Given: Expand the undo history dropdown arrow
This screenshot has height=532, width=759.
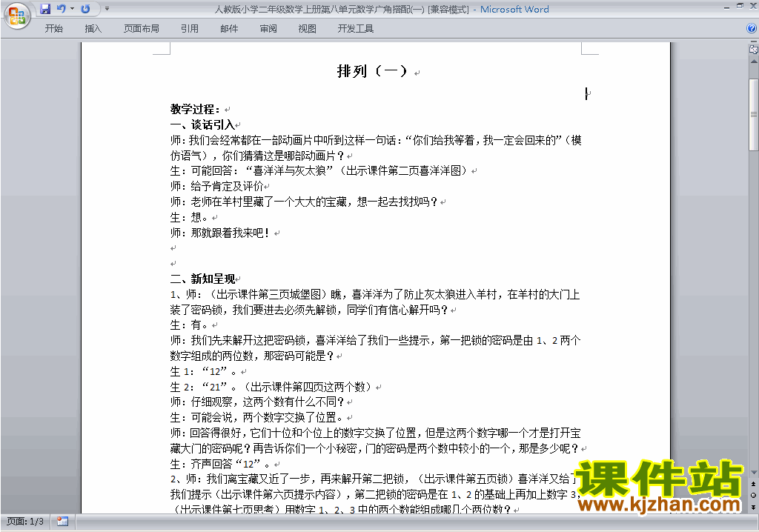Looking at the screenshot, I should tap(72, 9).
